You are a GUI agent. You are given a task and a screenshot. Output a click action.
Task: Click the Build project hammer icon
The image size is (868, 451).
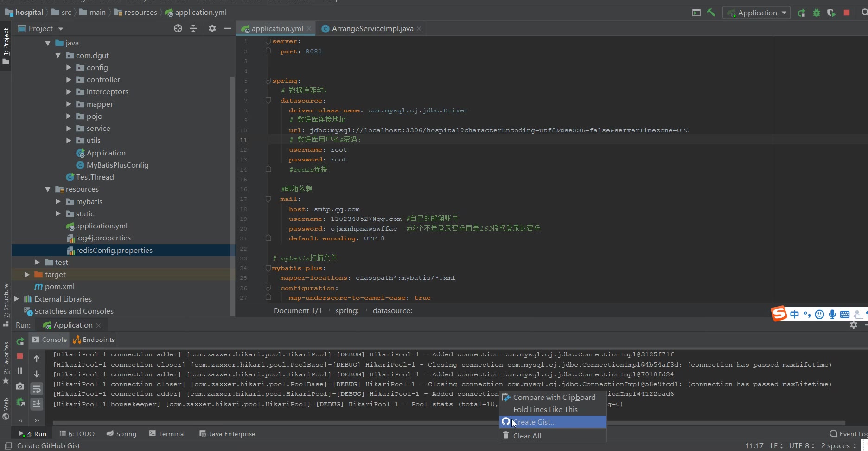pos(711,13)
